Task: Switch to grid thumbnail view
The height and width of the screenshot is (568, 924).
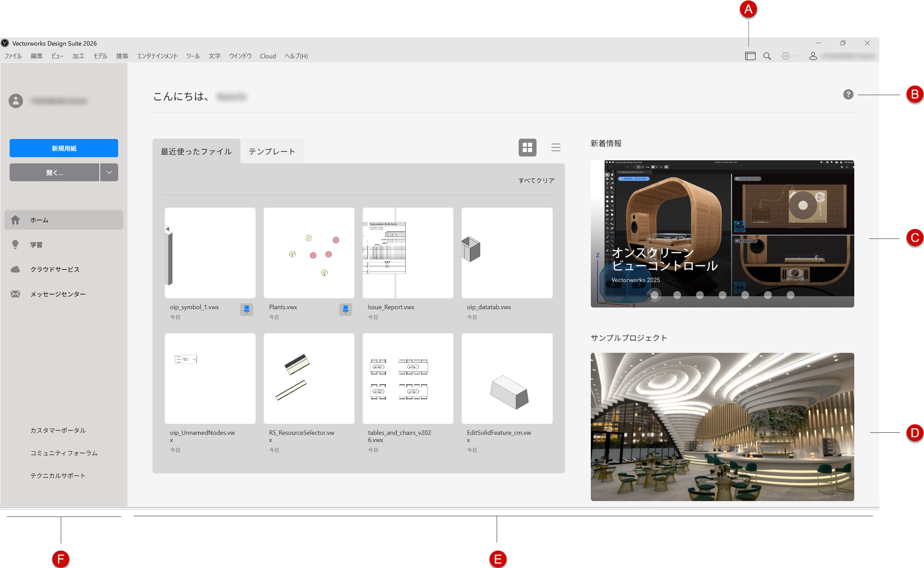Action: pos(527,147)
